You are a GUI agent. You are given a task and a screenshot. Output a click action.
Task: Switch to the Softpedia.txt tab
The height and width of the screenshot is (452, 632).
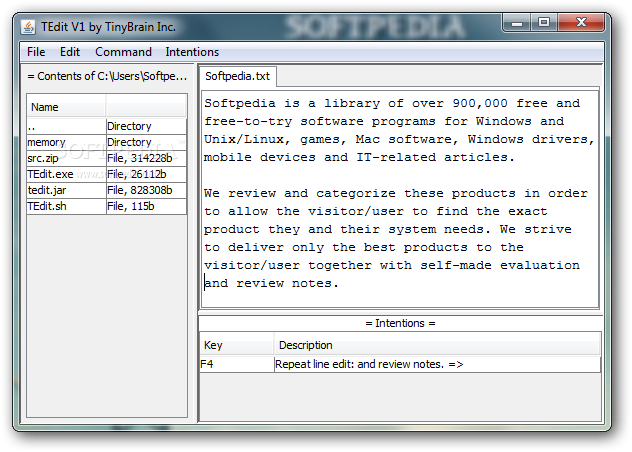pyautogui.click(x=237, y=76)
